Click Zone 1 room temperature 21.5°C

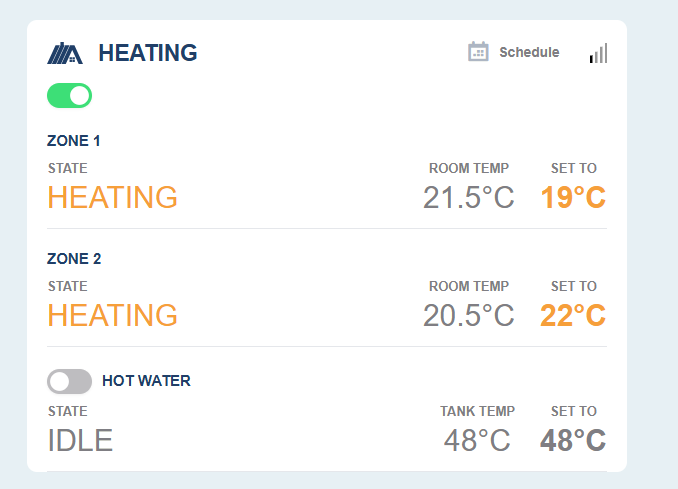pos(468,197)
